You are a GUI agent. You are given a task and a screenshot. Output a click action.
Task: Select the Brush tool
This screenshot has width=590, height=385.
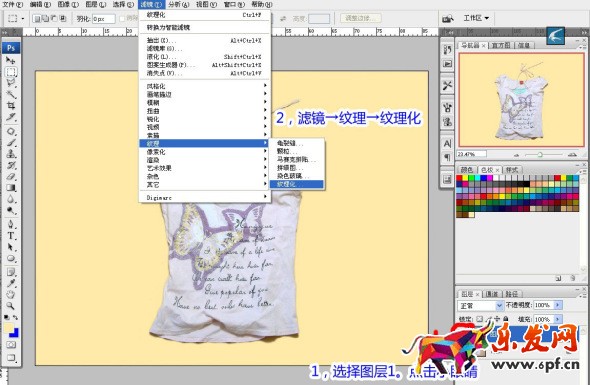coord(11,143)
